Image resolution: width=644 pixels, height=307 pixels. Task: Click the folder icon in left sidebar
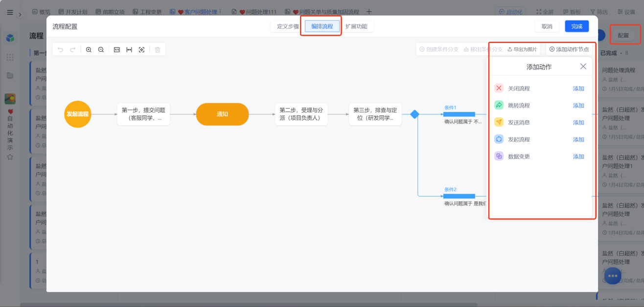tap(10, 75)
